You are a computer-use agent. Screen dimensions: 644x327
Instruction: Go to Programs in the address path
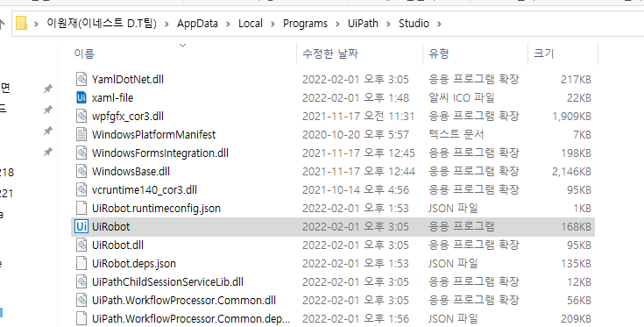point(305,24)
